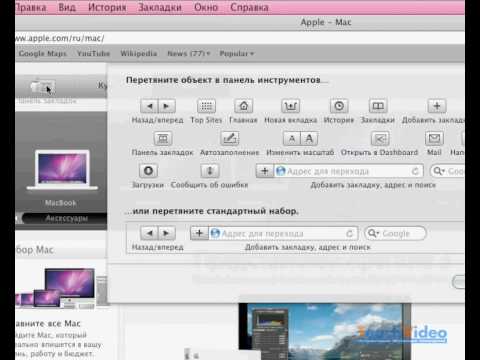Select the Top Sites grid icon

(206, 106)
